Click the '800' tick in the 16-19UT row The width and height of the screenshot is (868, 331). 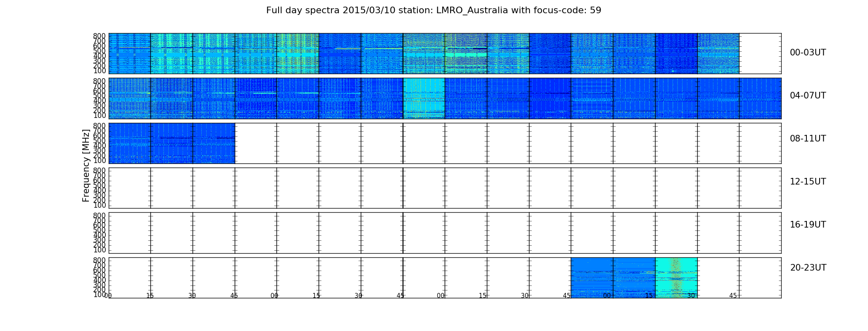pyautogui.click(x=99, y=215)
